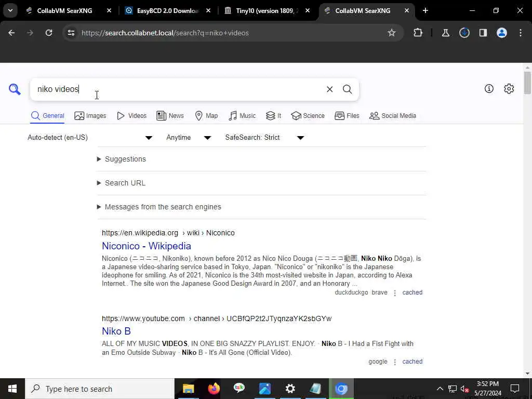Expand the Suggestions section
Image resolution: width=532 pixels, height=399 pixels.
122,159
